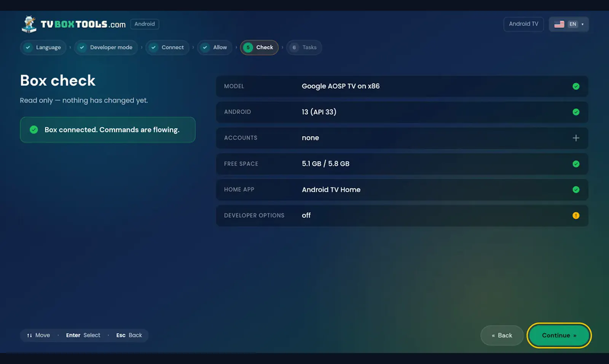Viewport: 609px width, 364px height.
Task: Go to the Connect step
Action: click(x=167, y=48)
